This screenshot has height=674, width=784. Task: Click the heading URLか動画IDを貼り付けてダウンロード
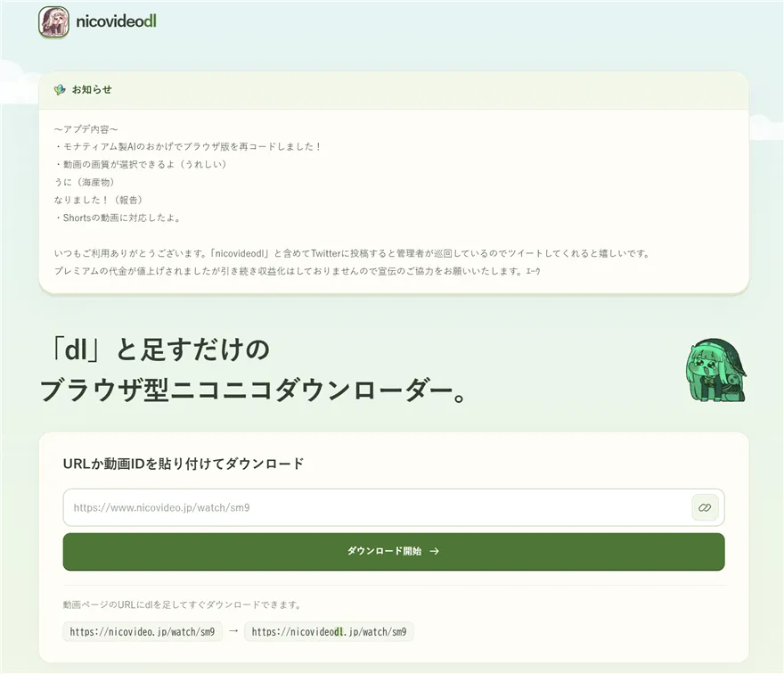pos(184,464)
